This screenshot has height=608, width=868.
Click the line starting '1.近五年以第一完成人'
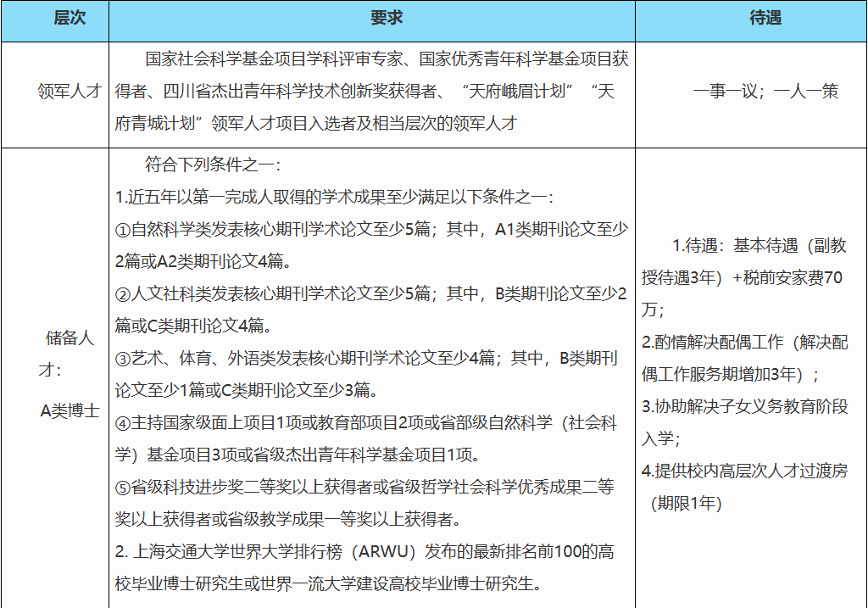[334, 197]
